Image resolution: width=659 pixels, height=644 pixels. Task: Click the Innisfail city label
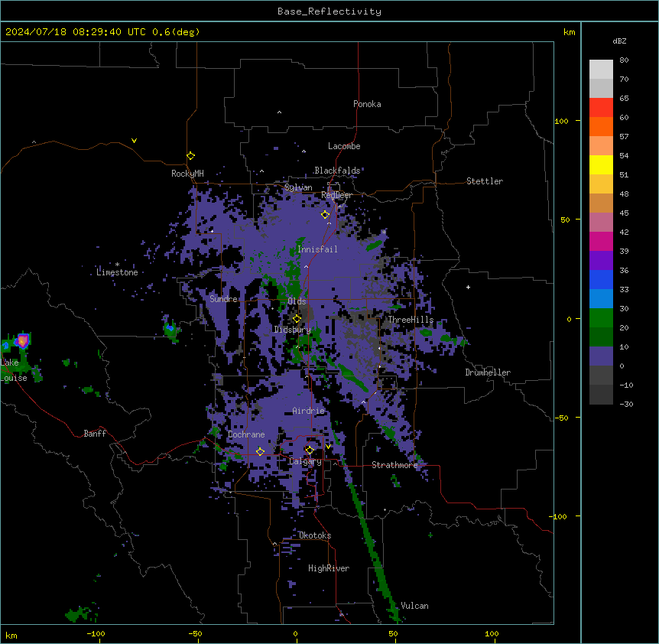pyautogui.click(x=317, y=249)
